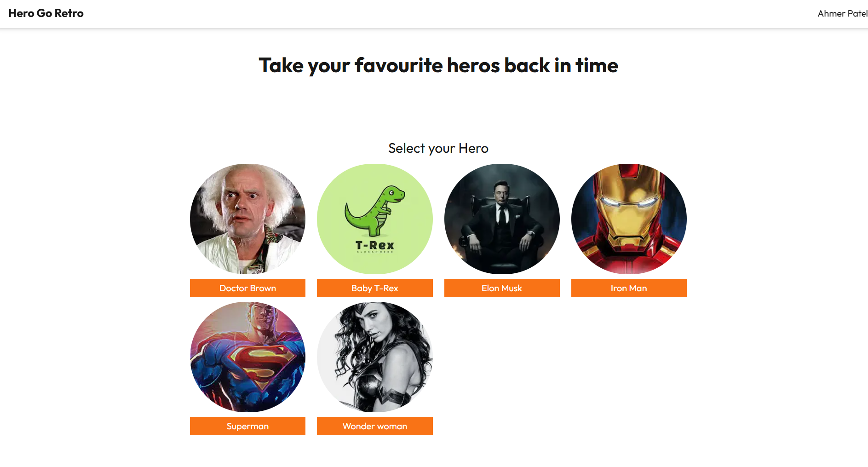
Task: Pick the Elon Musk seated photo
Action: tap(502, 219)
